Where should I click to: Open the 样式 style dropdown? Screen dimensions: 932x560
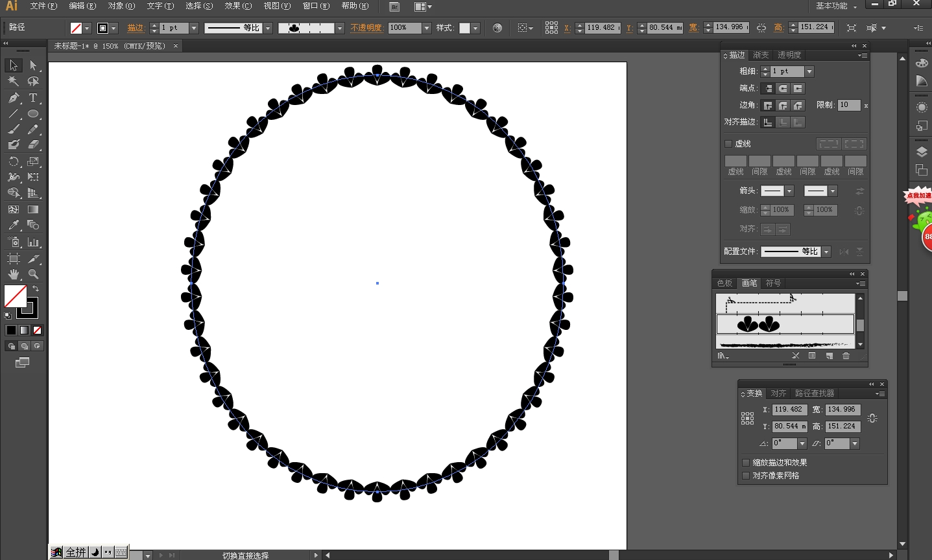point(475,28)
